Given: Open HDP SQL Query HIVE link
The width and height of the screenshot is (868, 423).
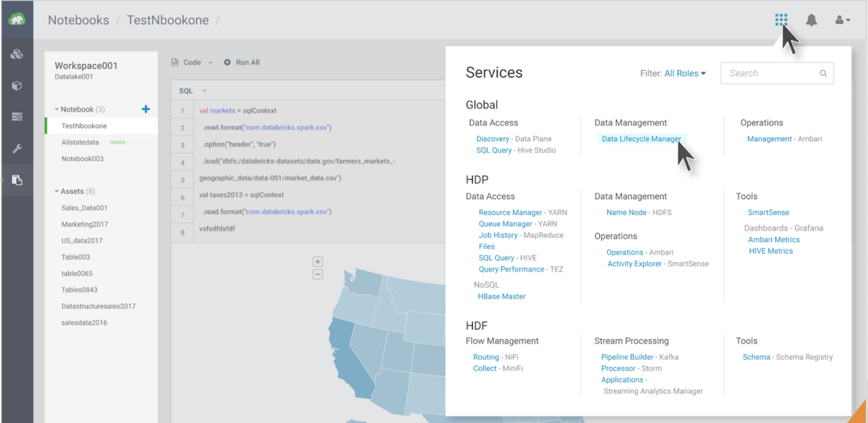Looking at the screenshot, I should tap(496, 258).
